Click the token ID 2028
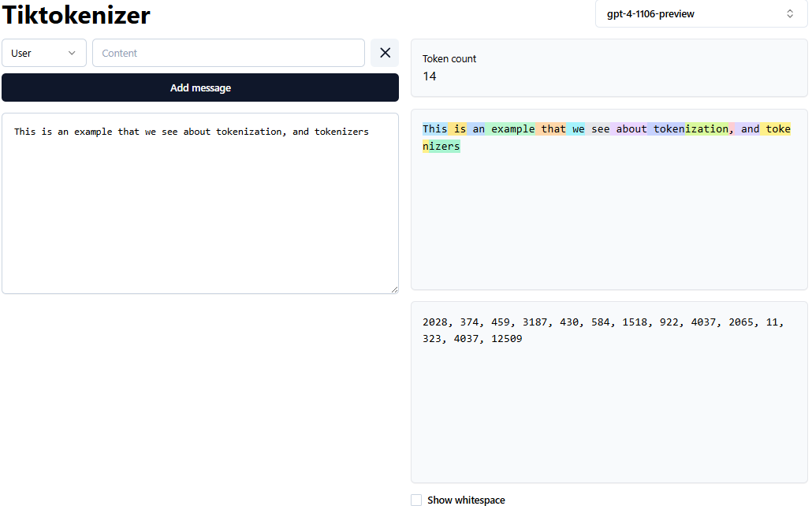The width and height of the screenshot is (812, 506). 435,322
